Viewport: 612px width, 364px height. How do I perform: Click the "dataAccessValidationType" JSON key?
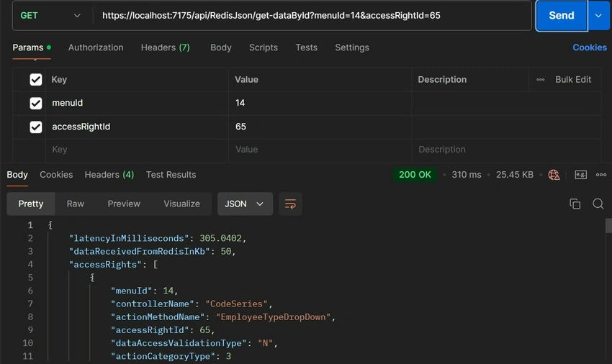point(179,343)
